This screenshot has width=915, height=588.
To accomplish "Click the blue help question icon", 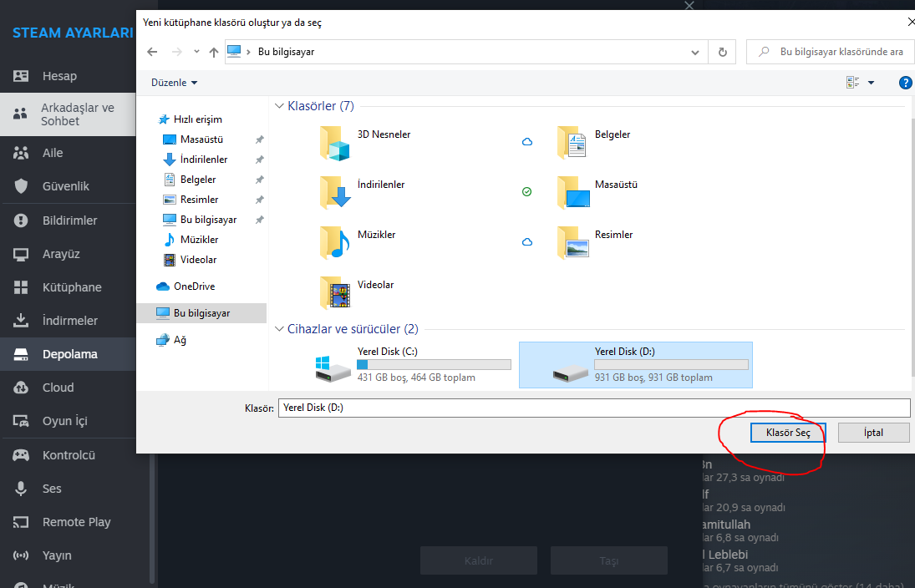I will (905, 83).
